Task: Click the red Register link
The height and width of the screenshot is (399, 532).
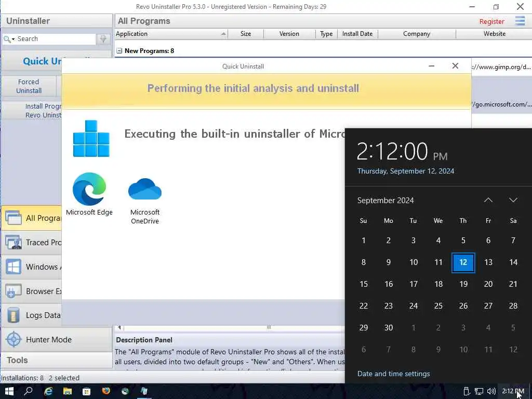Action: [x=491, y=22]
